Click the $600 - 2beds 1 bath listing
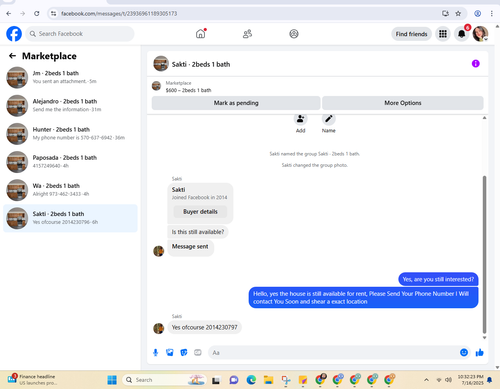This screenshot has width=500, height=389. point(188,90)
